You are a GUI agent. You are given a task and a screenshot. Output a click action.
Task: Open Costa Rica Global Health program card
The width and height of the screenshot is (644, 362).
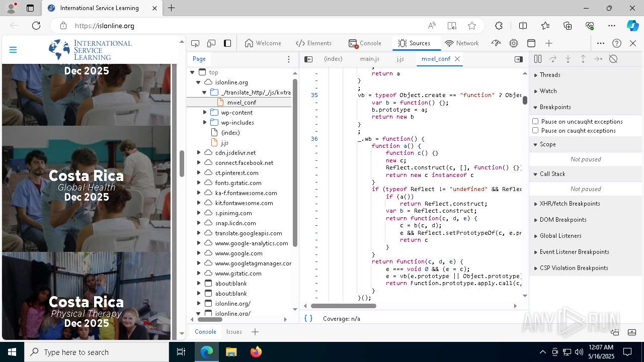pyautogui.click(x=87, y=189)
